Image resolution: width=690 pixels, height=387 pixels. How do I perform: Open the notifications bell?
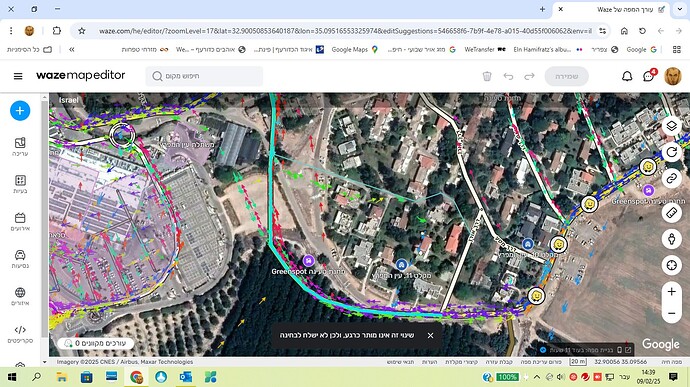pos(627,76)
